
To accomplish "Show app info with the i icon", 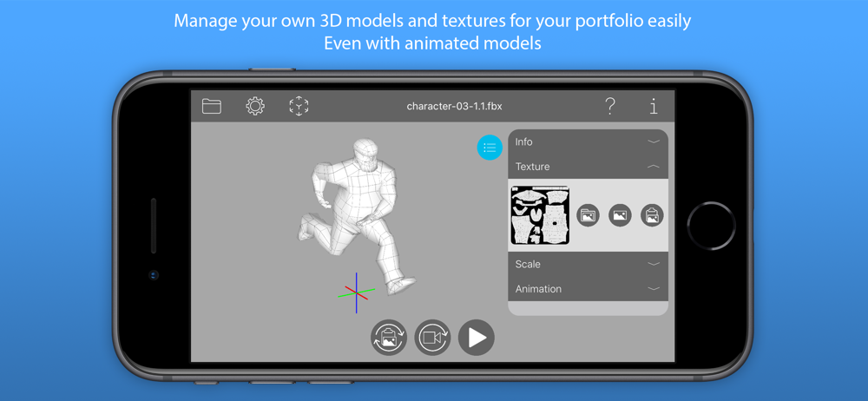I will point(654,106).
